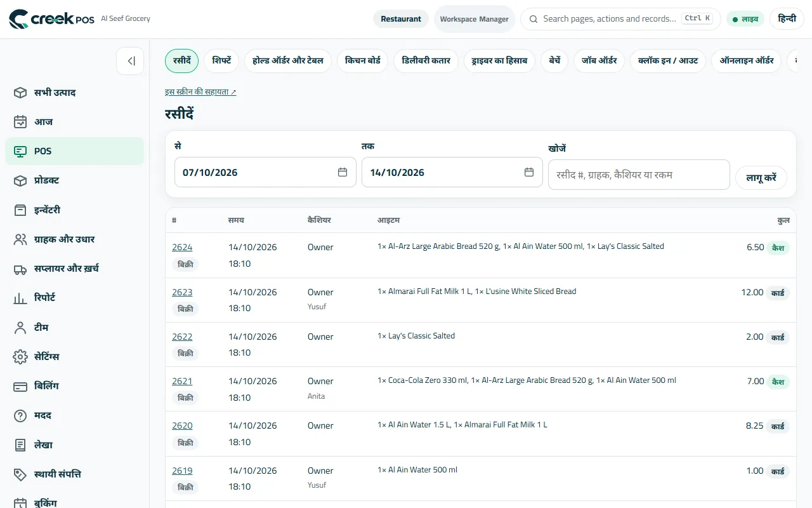Click the बिलिंग card icon

[x=20, y=386]
